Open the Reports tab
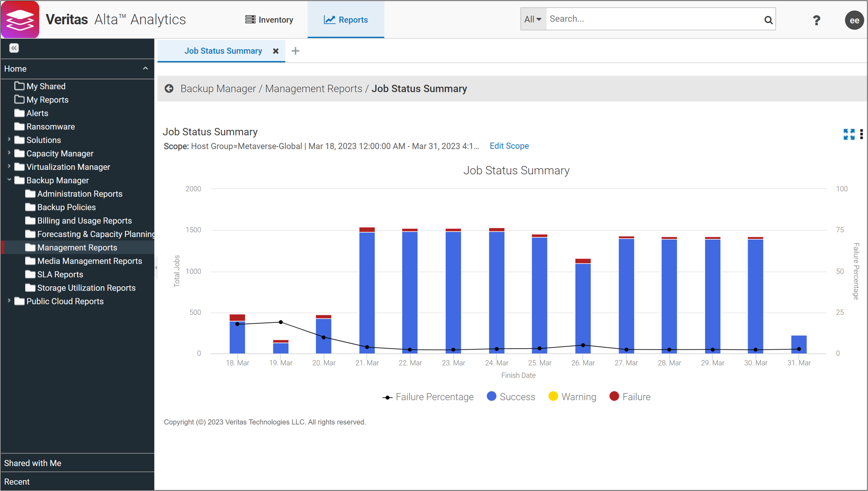Viewport: 868px width, 491px height. (346, 20)
